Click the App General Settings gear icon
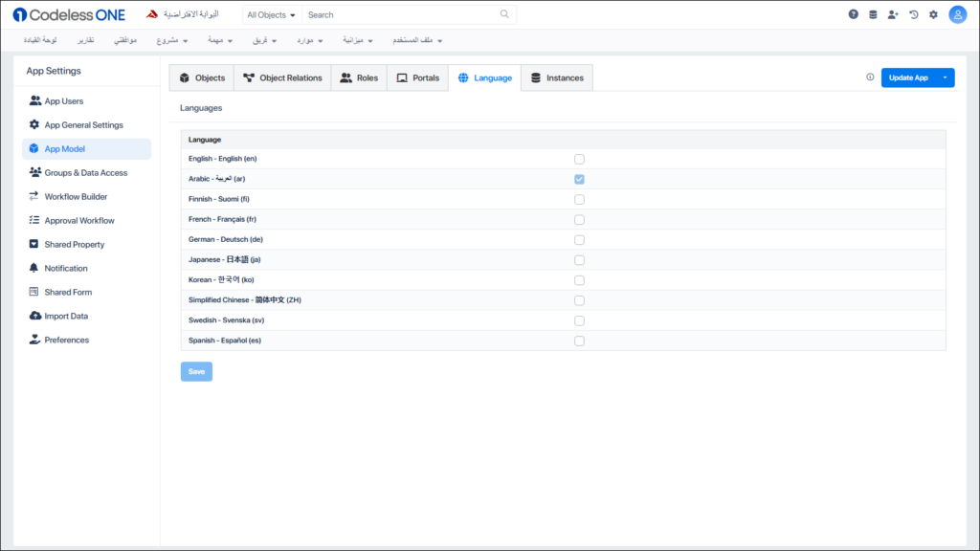The width and height of the screenshot is (980, 551). (x=34, y=124)
